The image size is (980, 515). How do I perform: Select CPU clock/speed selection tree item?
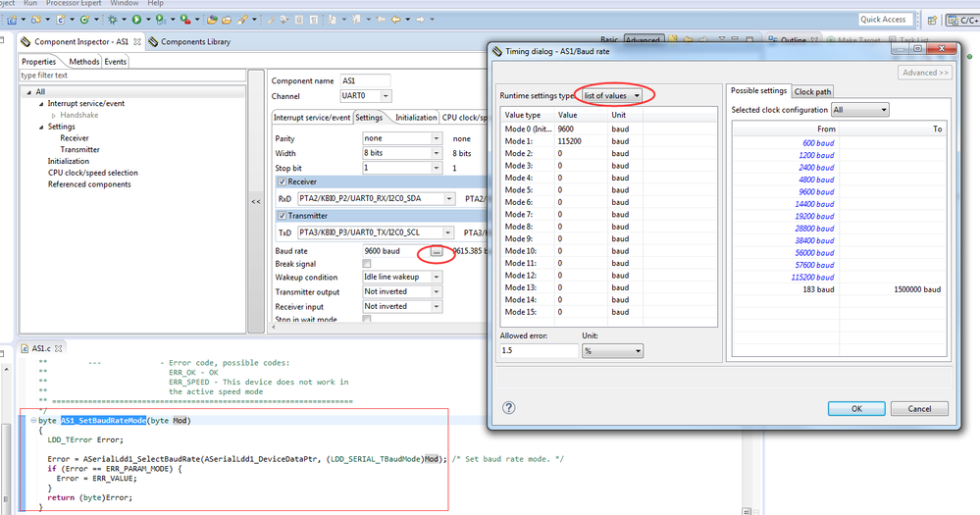click(92, 173)
